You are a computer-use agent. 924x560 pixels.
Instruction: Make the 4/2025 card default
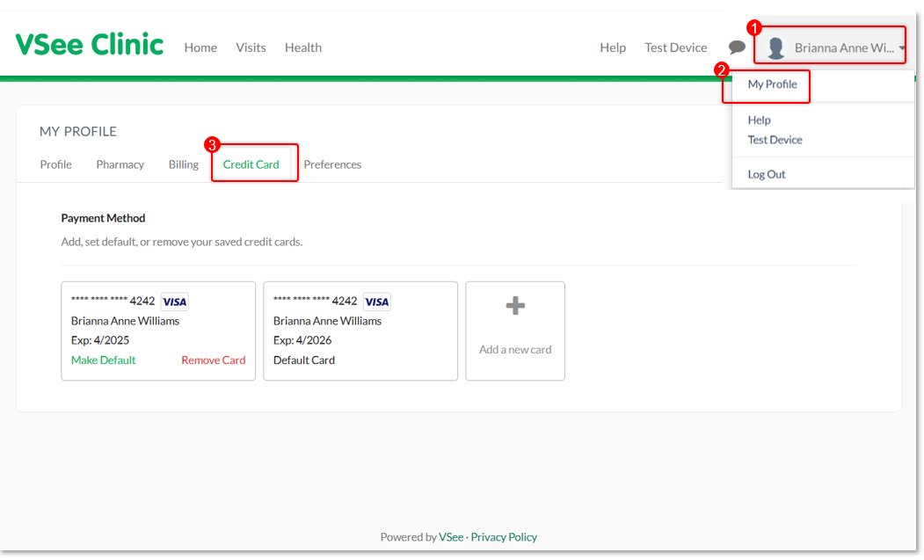pos(104,360)
